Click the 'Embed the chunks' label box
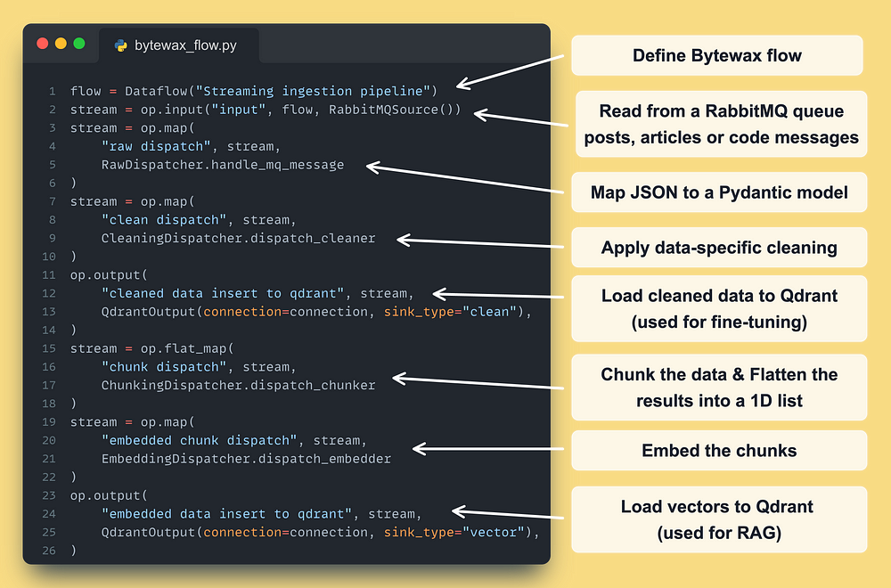 719,451
